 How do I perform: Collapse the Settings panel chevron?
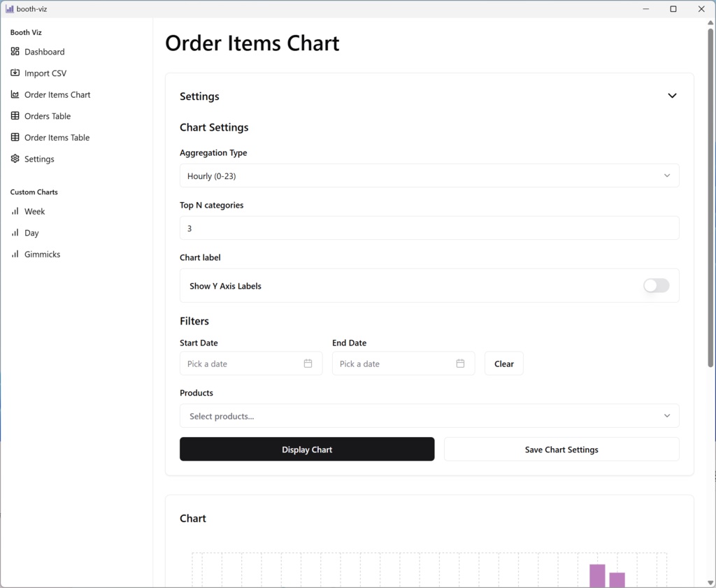672,96
